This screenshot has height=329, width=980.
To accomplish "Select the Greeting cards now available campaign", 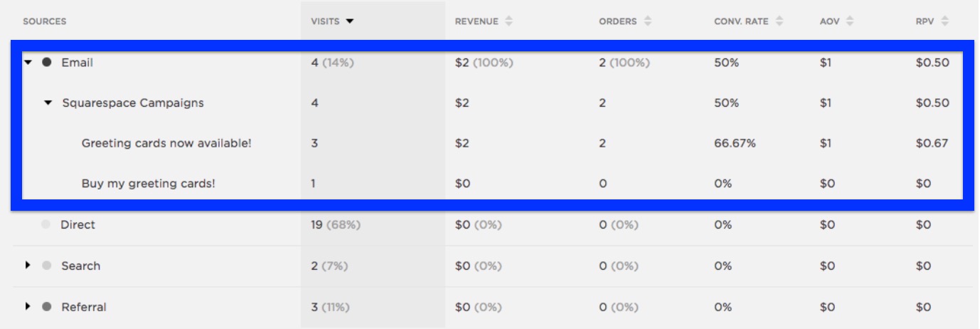I will 166,143.
